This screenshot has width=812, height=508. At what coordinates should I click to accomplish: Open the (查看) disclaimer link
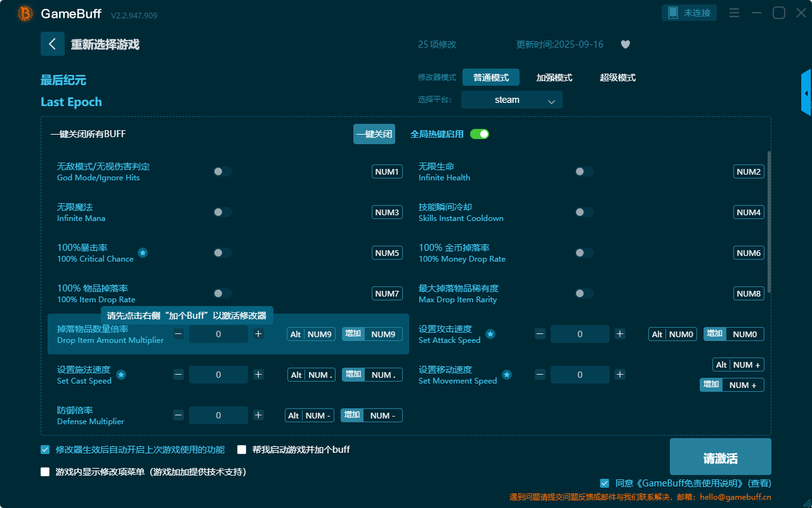(758, 483)
